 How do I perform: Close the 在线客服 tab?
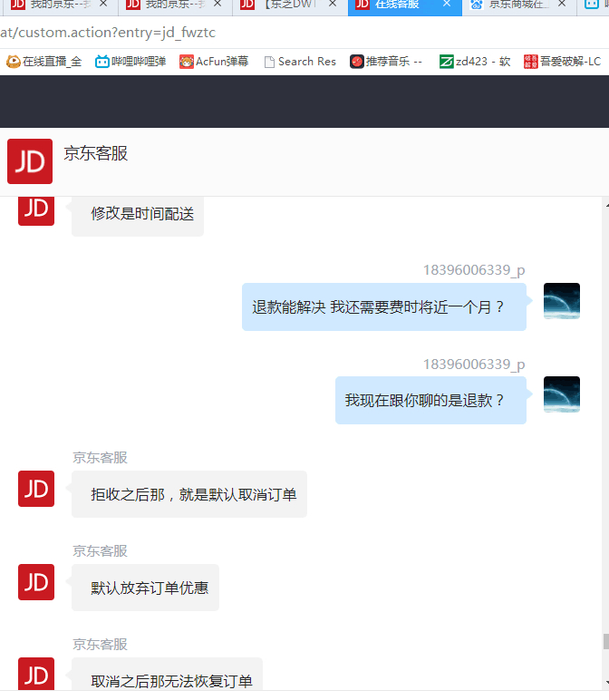coord(447,4)
